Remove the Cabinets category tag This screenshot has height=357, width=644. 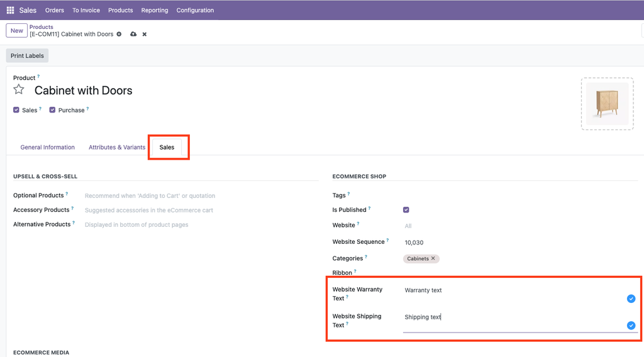[x=433, y=258]
